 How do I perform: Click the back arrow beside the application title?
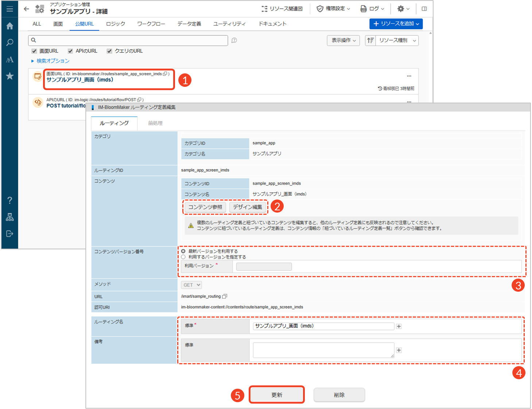(x=26, y=9)
